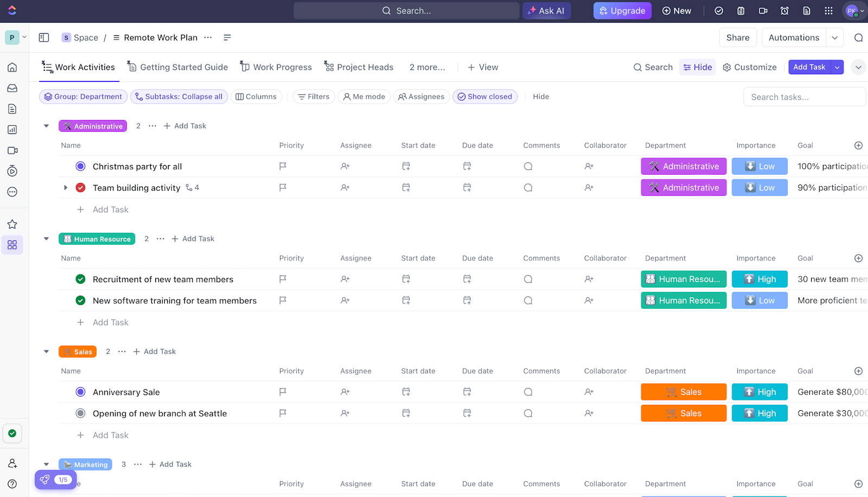868x497 pixels.
Task: Open workspace switcher dropdown P
Action: tap(16, 37)
